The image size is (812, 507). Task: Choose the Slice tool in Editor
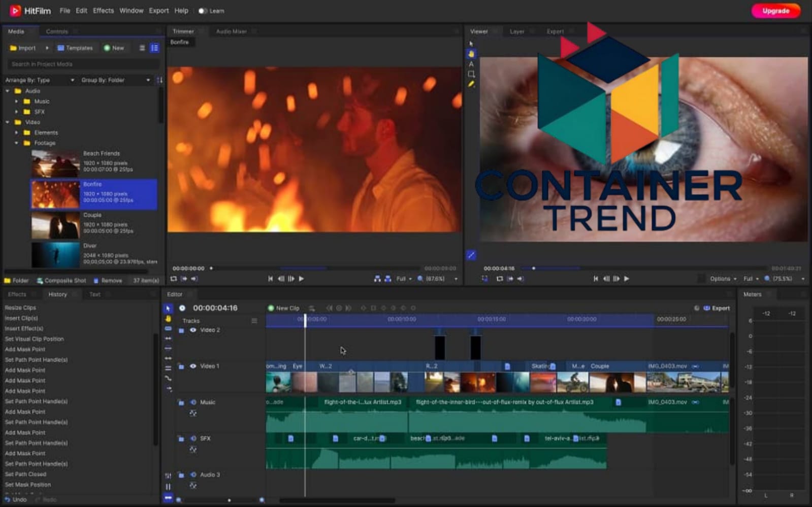tap(168, 329)
